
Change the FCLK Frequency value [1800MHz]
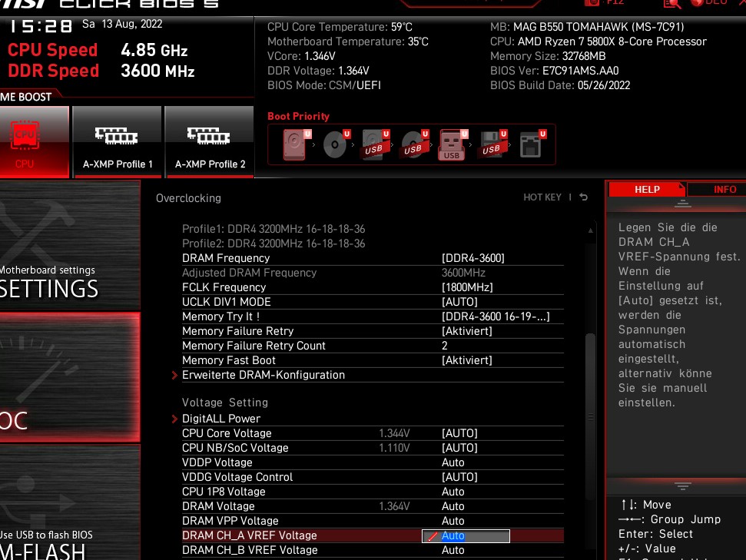pyautogui.click(x=467, y=287)
